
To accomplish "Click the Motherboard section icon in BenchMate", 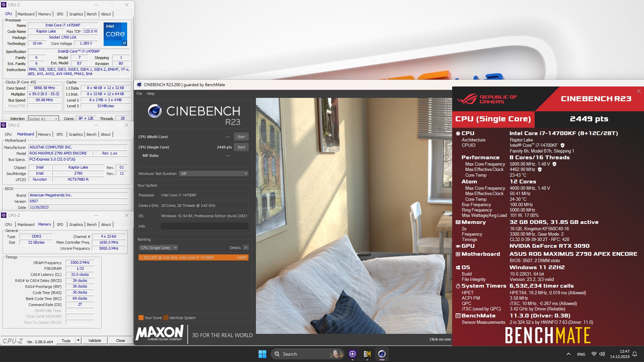I will [x=458, y=254].
